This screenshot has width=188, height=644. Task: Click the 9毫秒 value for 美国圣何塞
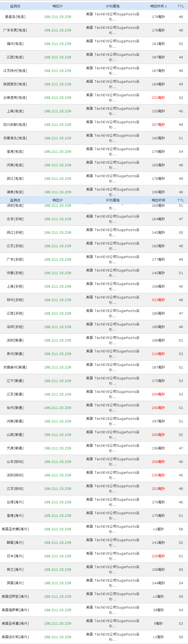coord(158,623)
